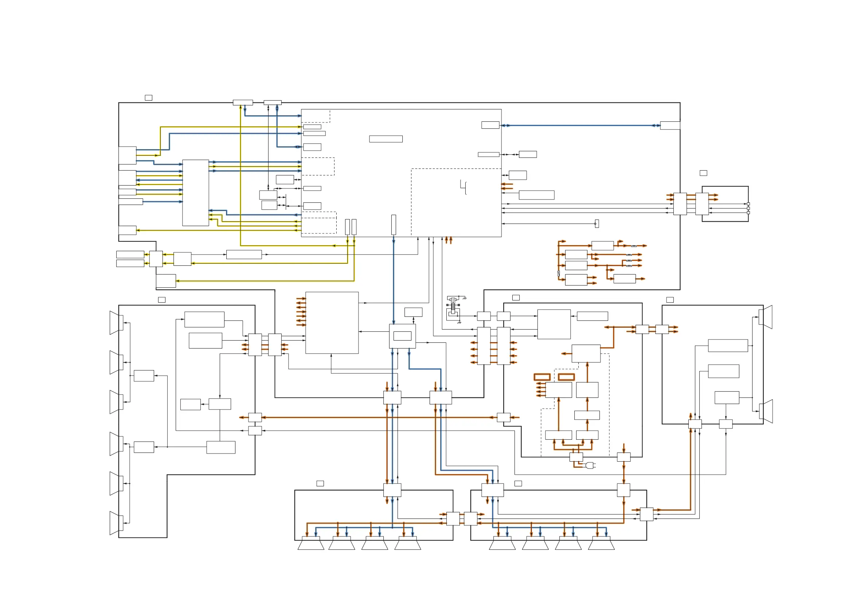Click the left orange-outlined small box
The image size is (868, 614).
point(542,377)
